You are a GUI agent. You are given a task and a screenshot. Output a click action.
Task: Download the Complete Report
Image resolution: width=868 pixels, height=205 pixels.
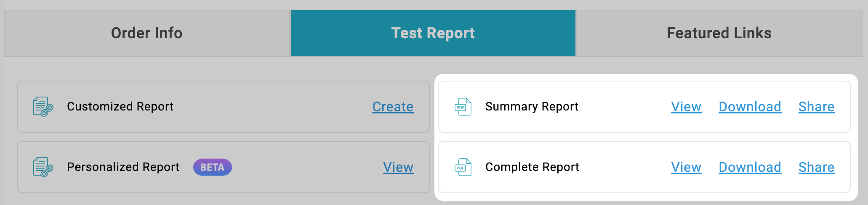[750, 167]
